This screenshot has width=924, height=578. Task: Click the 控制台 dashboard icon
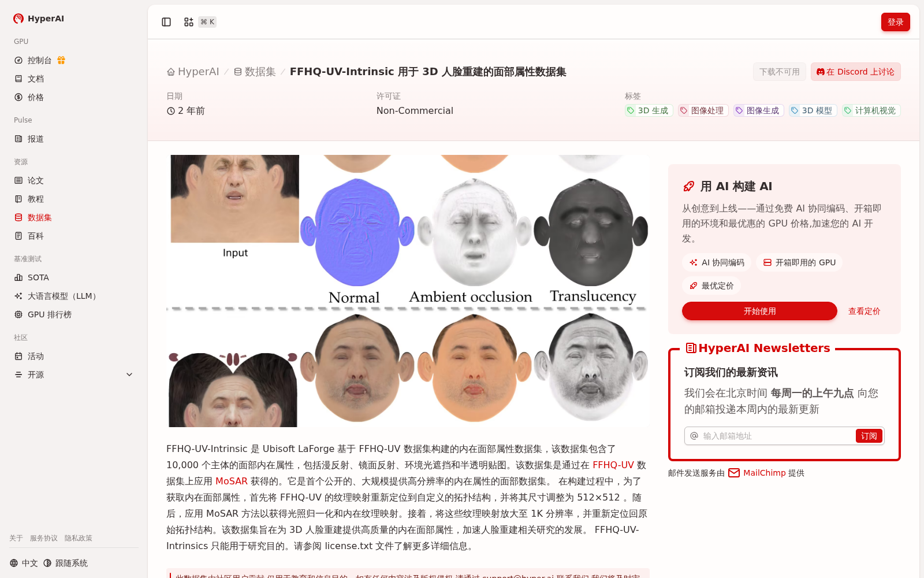[18, 60]
